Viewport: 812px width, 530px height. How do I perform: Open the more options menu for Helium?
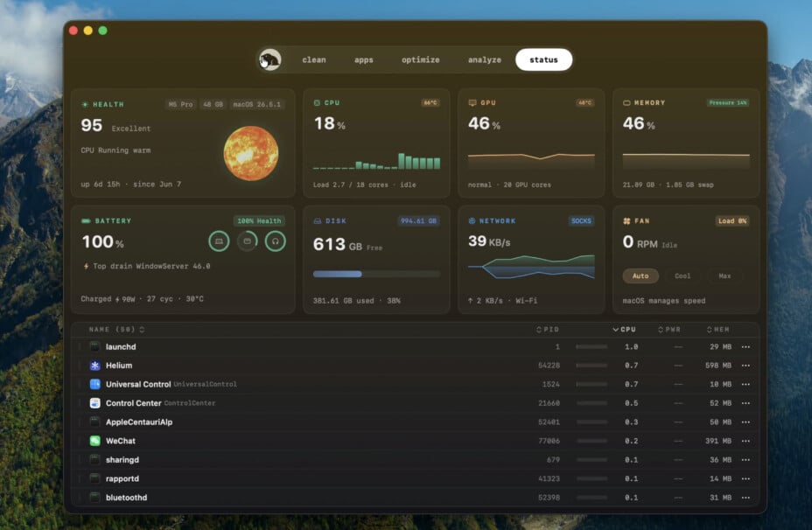(745, 366)
